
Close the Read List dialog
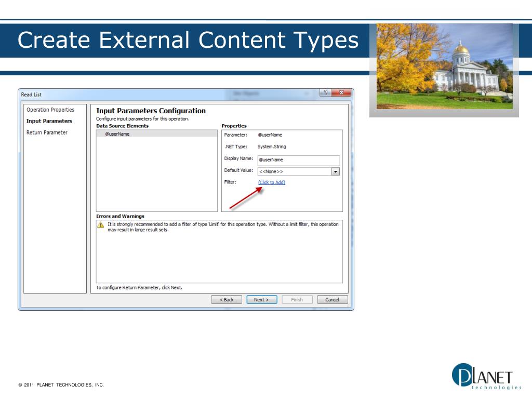pyautogui.click(x=341, y=92)
